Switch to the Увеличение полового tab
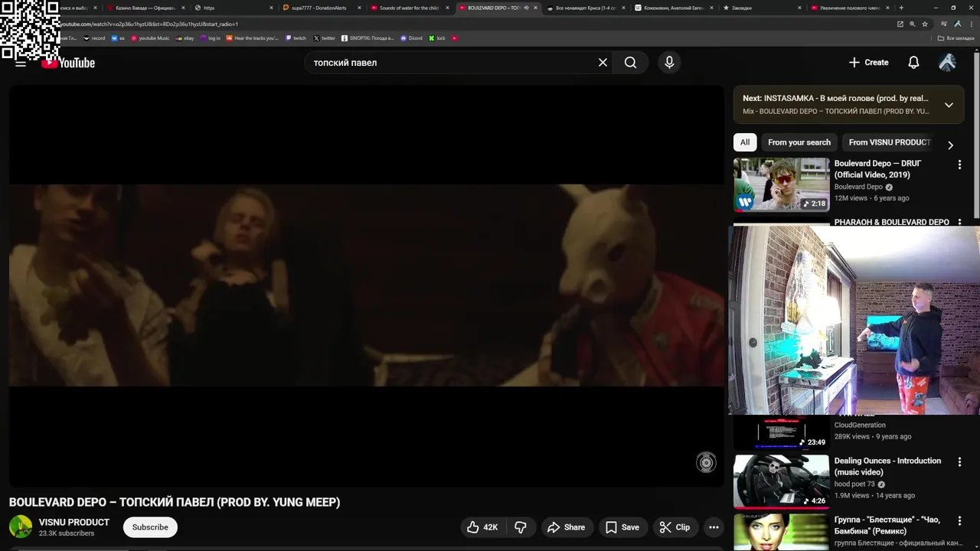This screenshot has height=551, width=980. (x=850, y=8)
